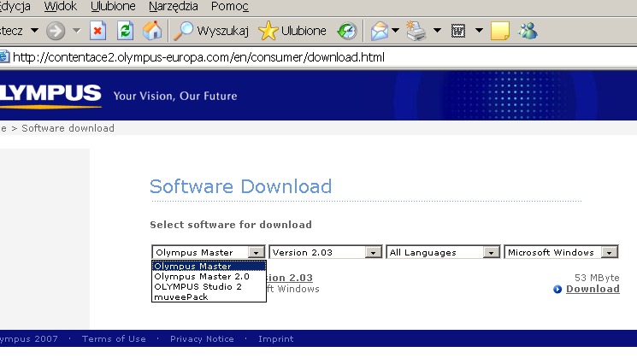
Task: Go to the Home page icon
Action: coord(152,32)
